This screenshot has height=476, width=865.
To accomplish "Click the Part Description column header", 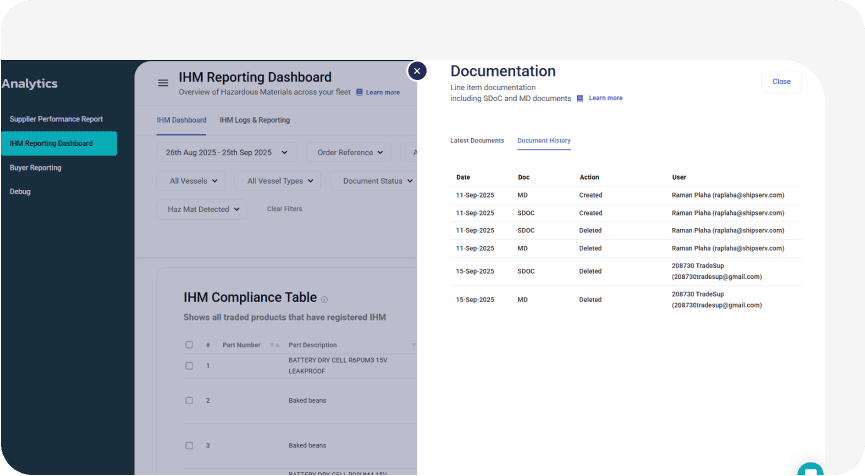I will tap(312, 345).
